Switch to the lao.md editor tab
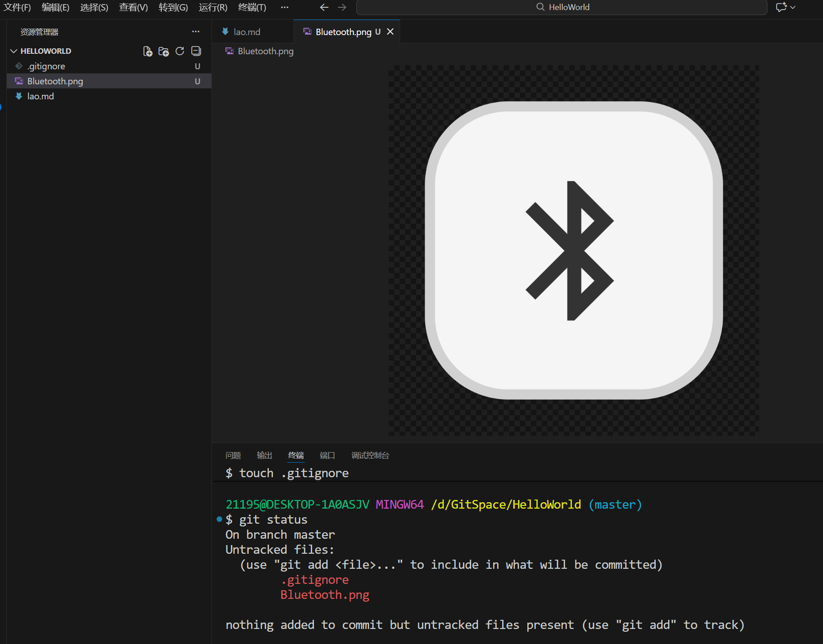This screenshot has width=823, height=644. point(253,32)
